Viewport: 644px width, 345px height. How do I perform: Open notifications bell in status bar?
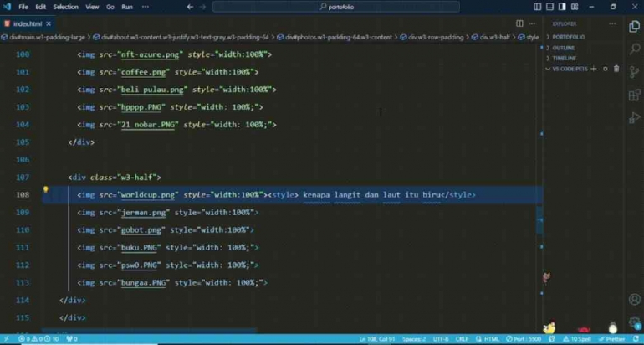point(636,339)
